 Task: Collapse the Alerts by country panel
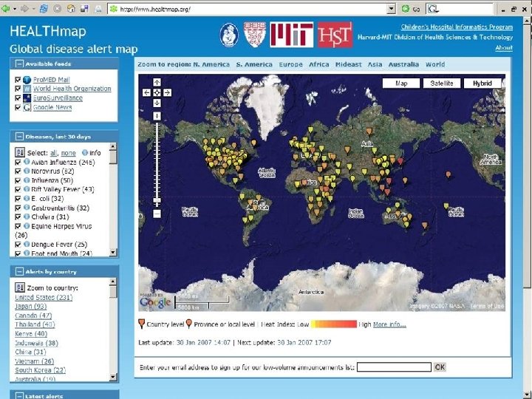(x=20, y=271)
